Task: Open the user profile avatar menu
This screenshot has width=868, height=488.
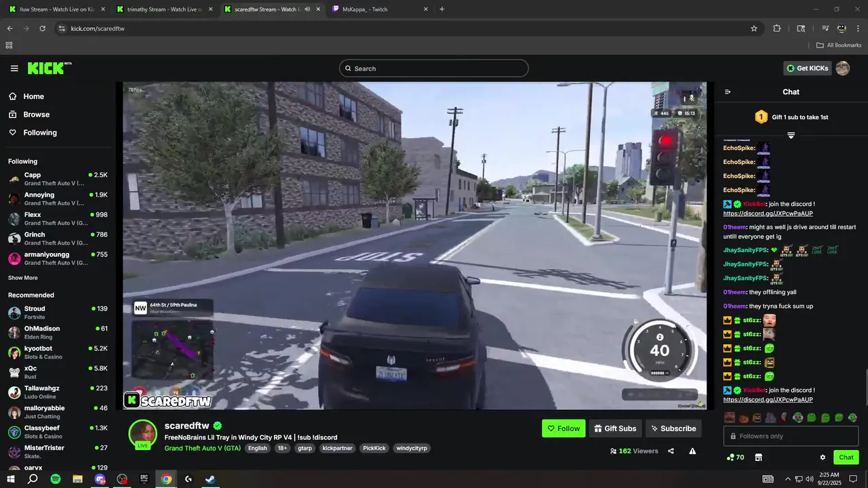Action: pos(842,68)
